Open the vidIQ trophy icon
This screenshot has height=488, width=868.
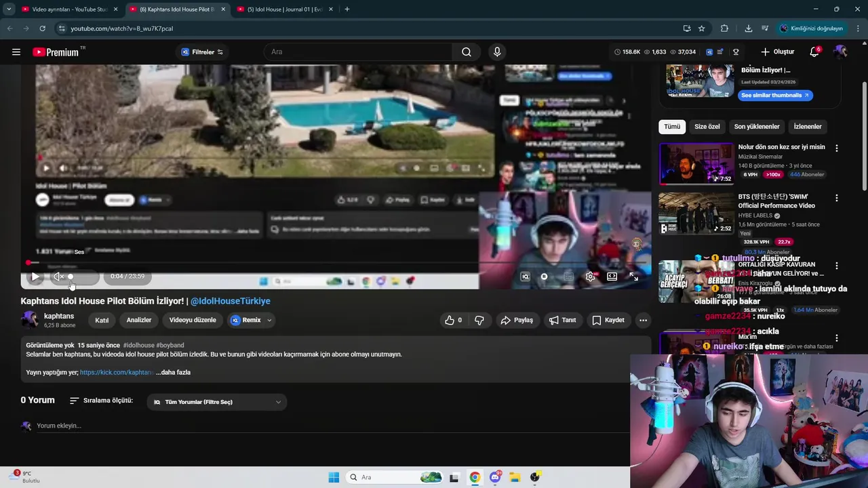(736, 52)
